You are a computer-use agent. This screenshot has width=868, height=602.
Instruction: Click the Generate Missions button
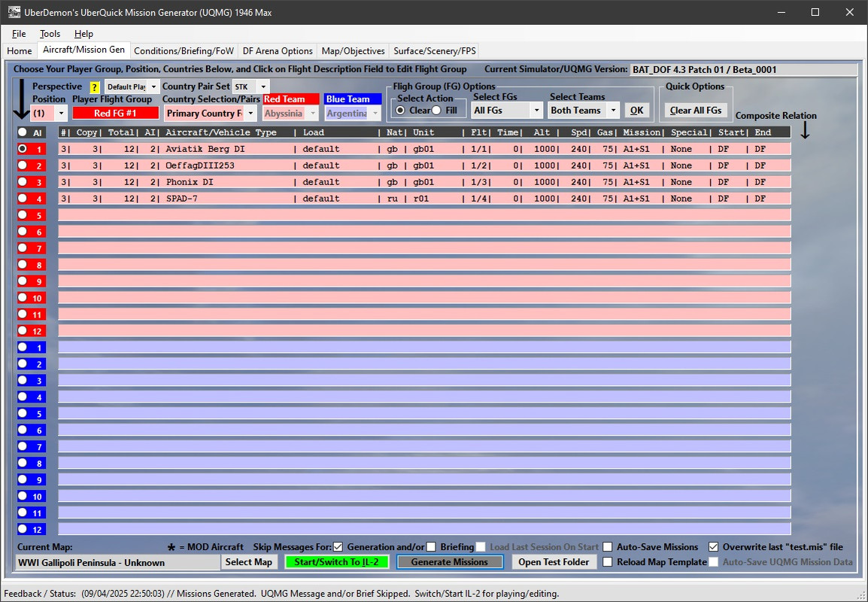click(450, 562)
